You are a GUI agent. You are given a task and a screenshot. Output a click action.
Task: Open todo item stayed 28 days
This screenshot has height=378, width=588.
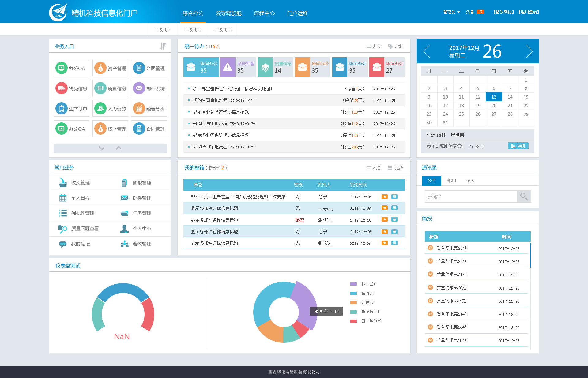tap(294, 100)
